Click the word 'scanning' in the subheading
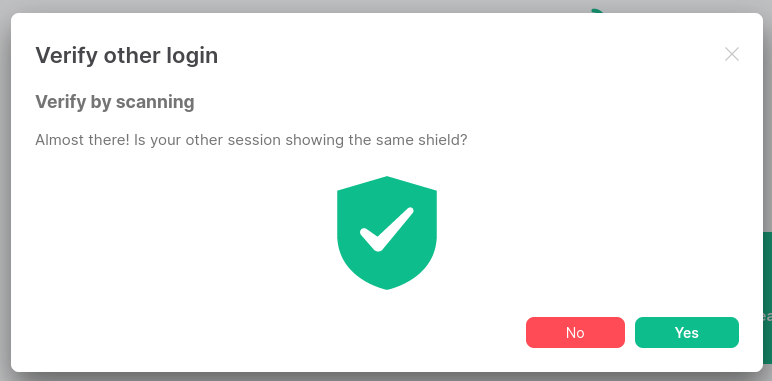 coord(155,102)
